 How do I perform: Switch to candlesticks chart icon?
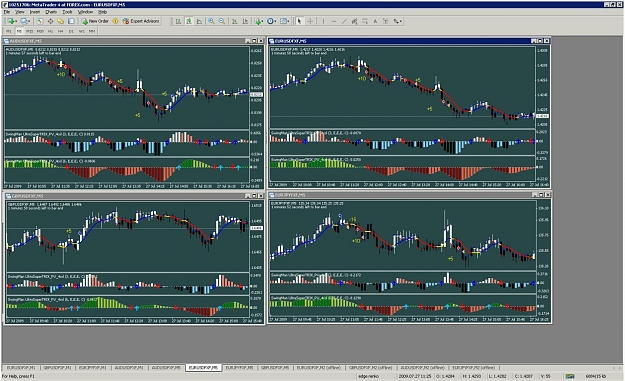click(x=189, y=22)
